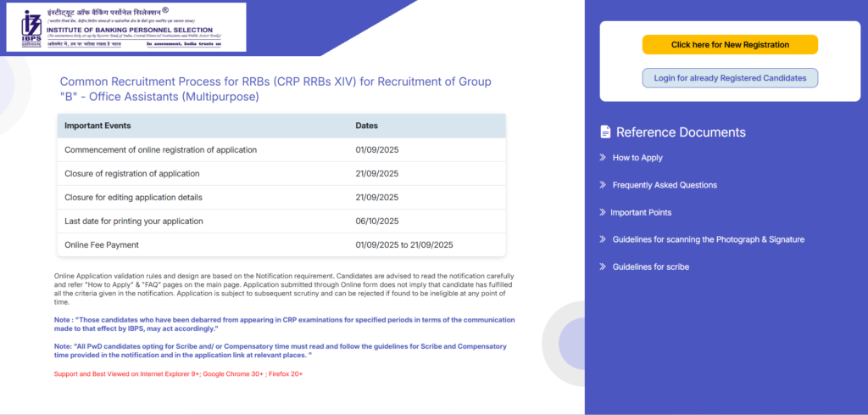This screenshot has width=868, height=415.
Task: Click the note about PwD candidates
Action: point(280,351)
